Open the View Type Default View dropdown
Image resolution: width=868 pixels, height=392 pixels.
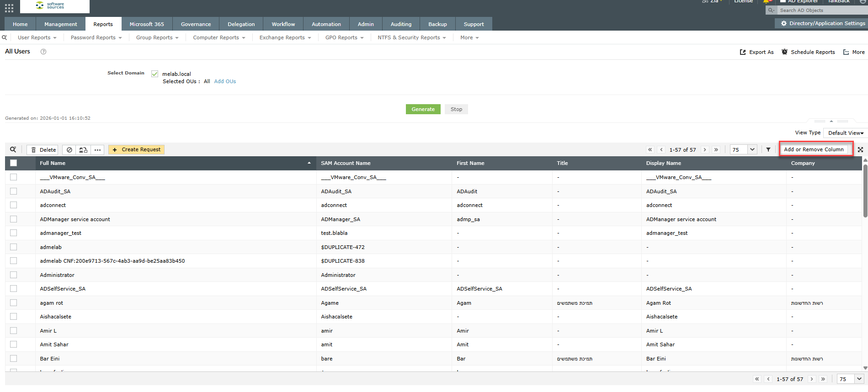point(845,133)
